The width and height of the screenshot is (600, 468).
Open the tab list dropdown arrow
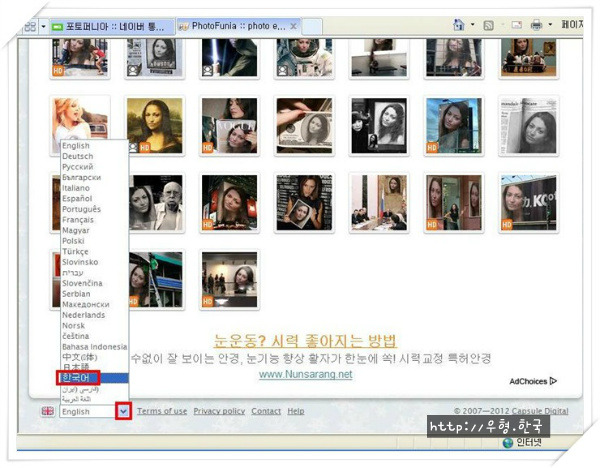43,27
